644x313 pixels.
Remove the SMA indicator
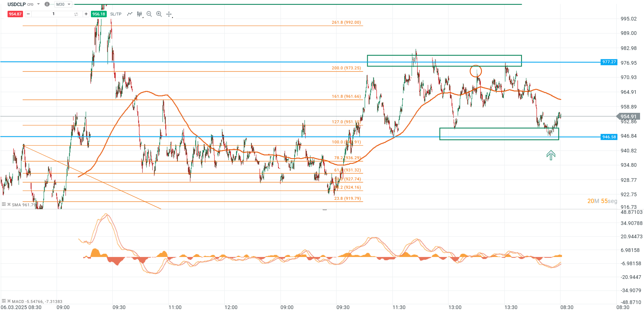tap(9, 204)
